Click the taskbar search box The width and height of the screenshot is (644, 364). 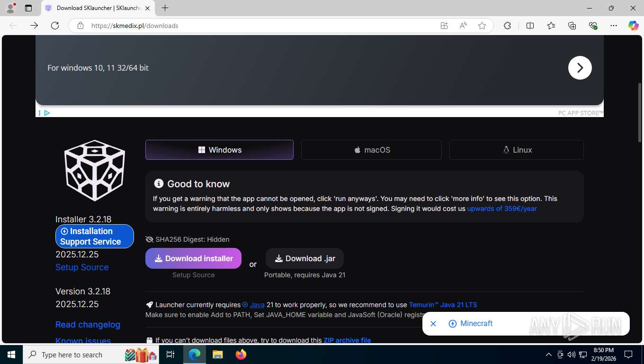pyautogui.click(x=91, y=355)
